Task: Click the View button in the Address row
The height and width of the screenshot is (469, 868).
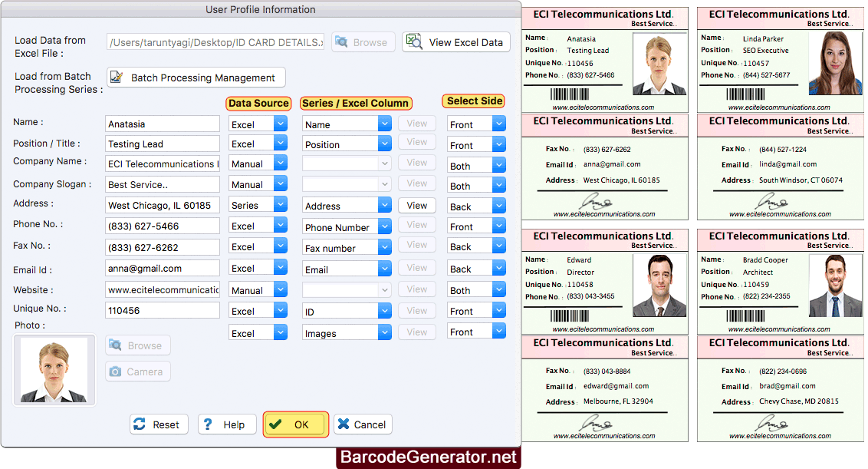Action: tap(417, 206)
